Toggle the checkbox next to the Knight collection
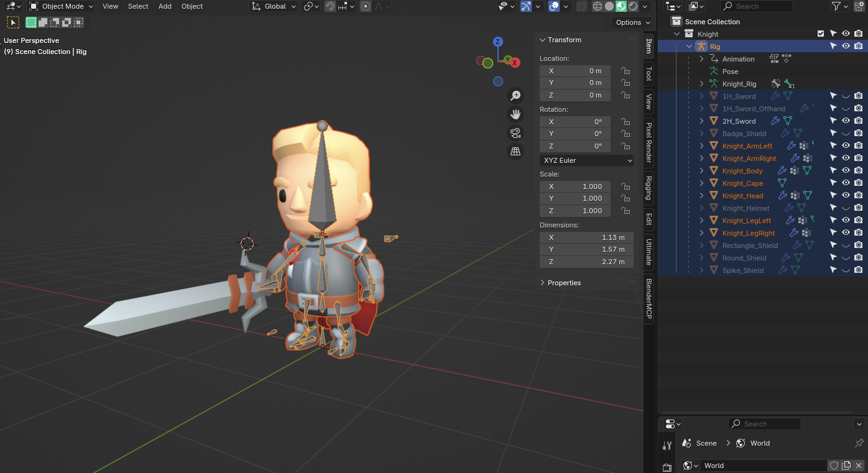 [821, 33]
